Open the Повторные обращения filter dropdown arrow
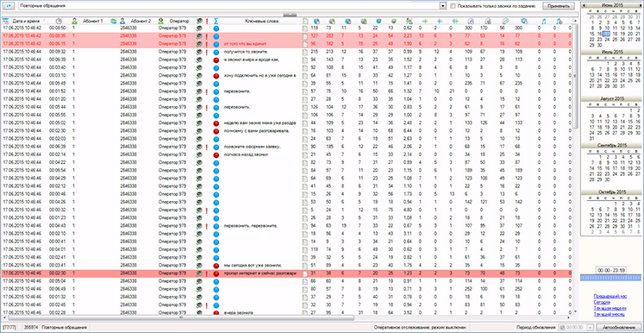Screen dimensions: 644x333 [443, 6]
